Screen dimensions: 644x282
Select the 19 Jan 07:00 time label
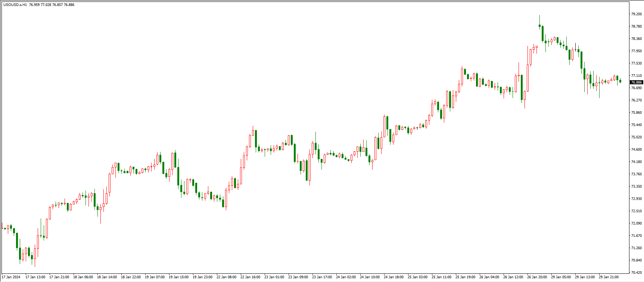[155, 277]
